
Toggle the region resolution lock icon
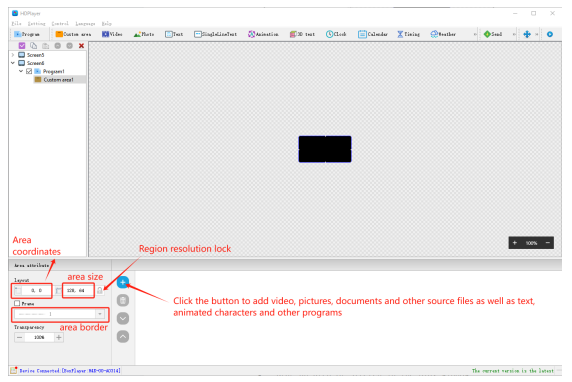pos(100,291)
